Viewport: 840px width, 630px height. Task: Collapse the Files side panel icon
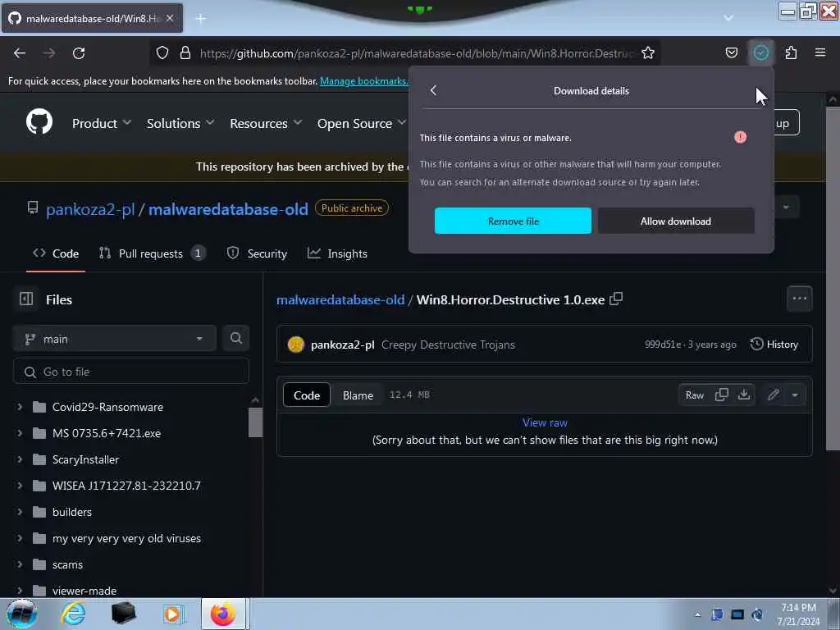(26, 299)
